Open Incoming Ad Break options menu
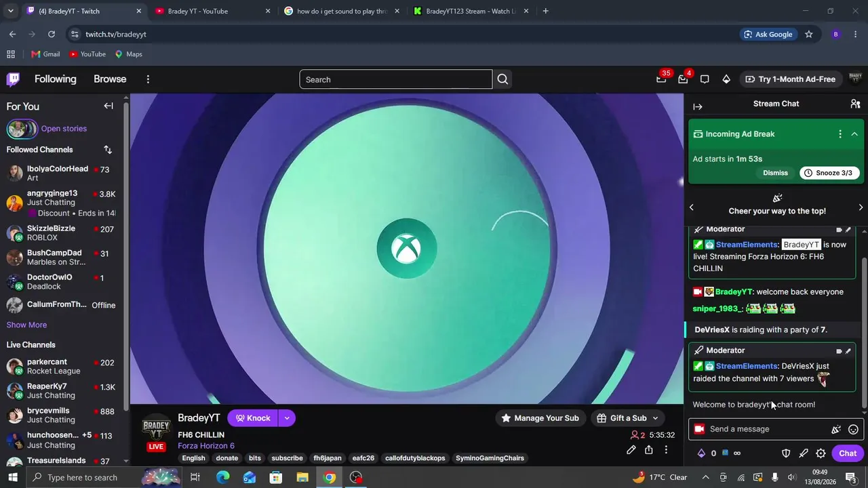Viewport: 868px width, 488px height. pyautogui.click(x=840, y=134)
